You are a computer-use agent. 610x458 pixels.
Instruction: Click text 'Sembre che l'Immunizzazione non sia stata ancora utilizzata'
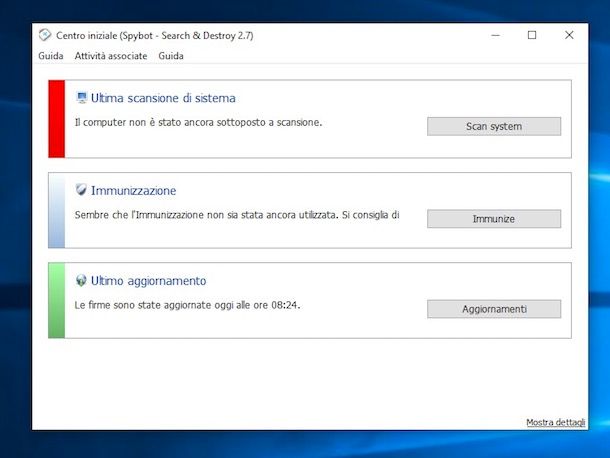click(206, 215)
